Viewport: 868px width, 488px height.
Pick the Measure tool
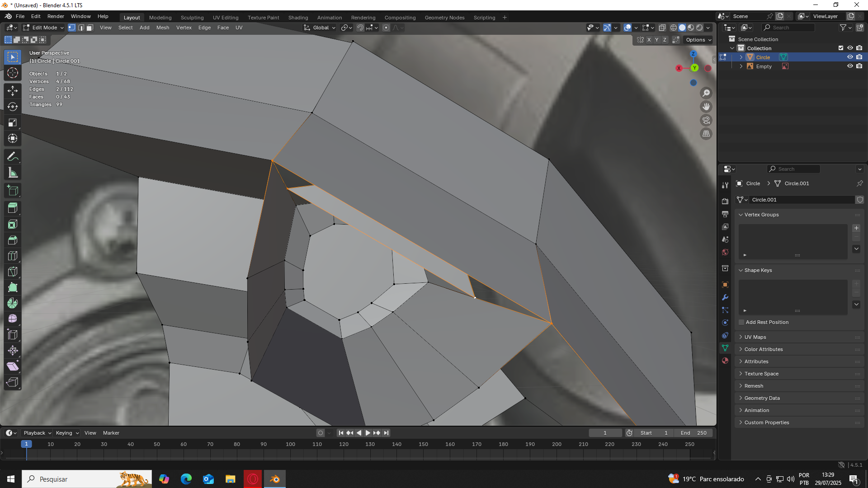click(x=13, y=173)
